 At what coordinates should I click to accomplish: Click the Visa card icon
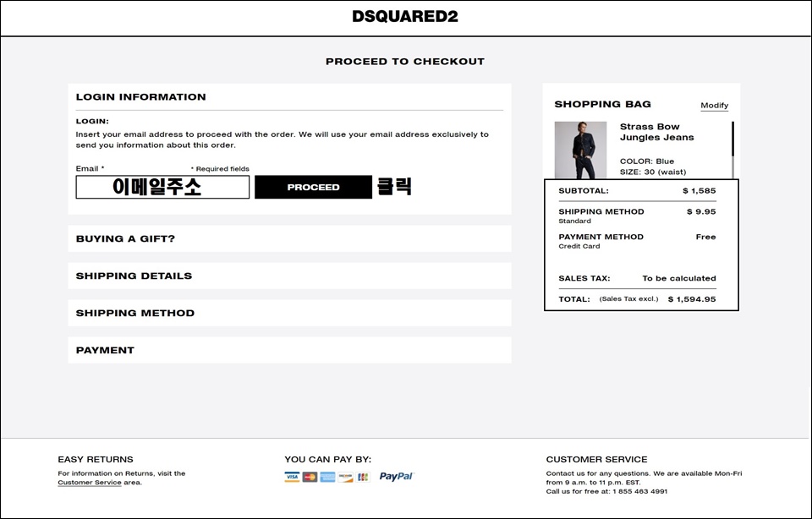[292, 477]
